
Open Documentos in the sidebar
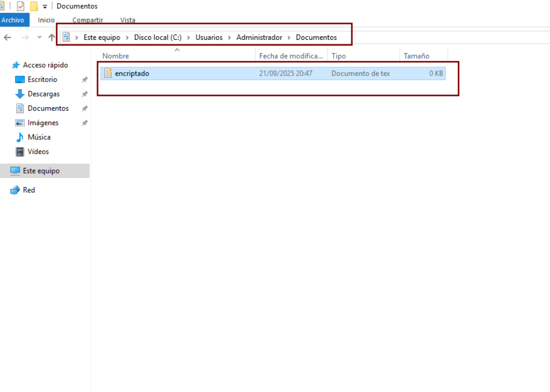pyautogui.click(x=48, y=108)
